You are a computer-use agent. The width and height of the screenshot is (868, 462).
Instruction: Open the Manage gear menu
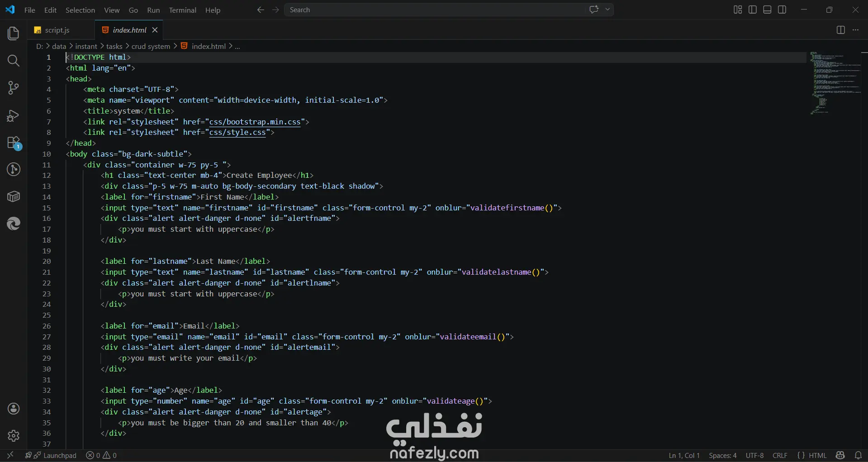coord(14,435)
